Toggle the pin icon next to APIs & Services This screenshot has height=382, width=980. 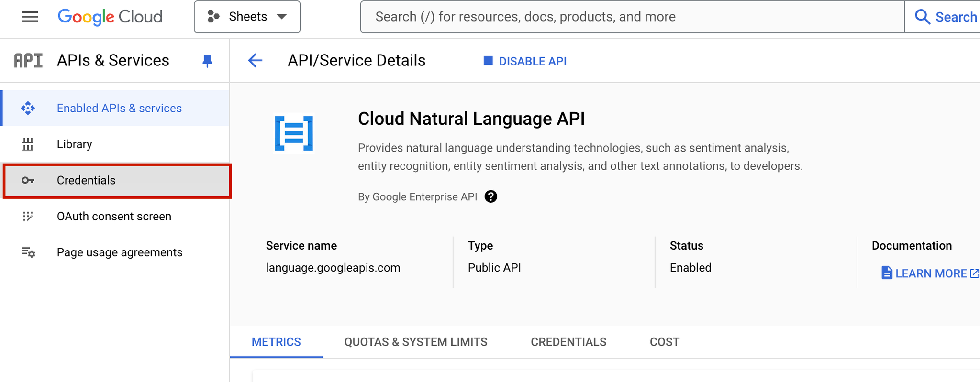[x=207, y=61]
